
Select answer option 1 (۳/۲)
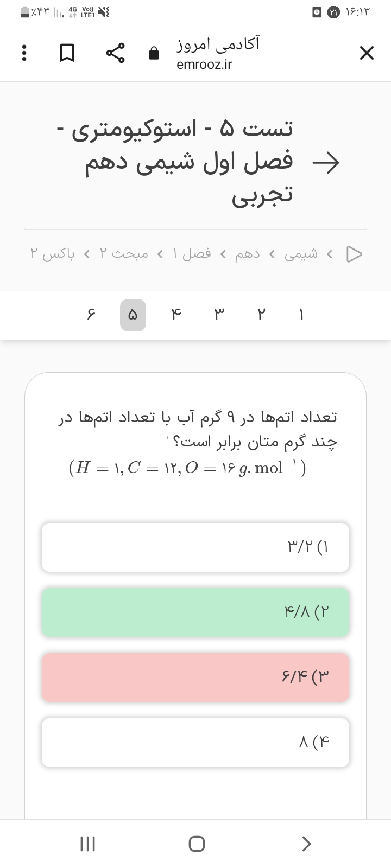195,547
